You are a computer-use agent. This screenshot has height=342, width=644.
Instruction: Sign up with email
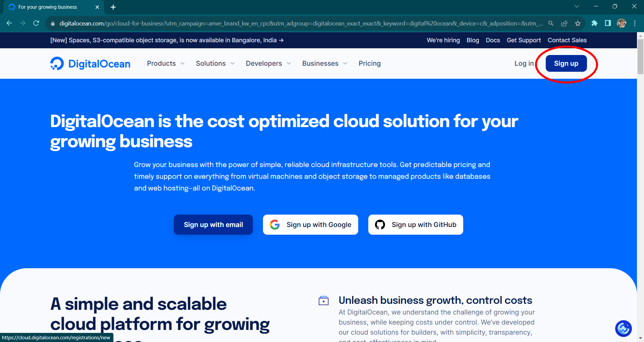[213, 225]
